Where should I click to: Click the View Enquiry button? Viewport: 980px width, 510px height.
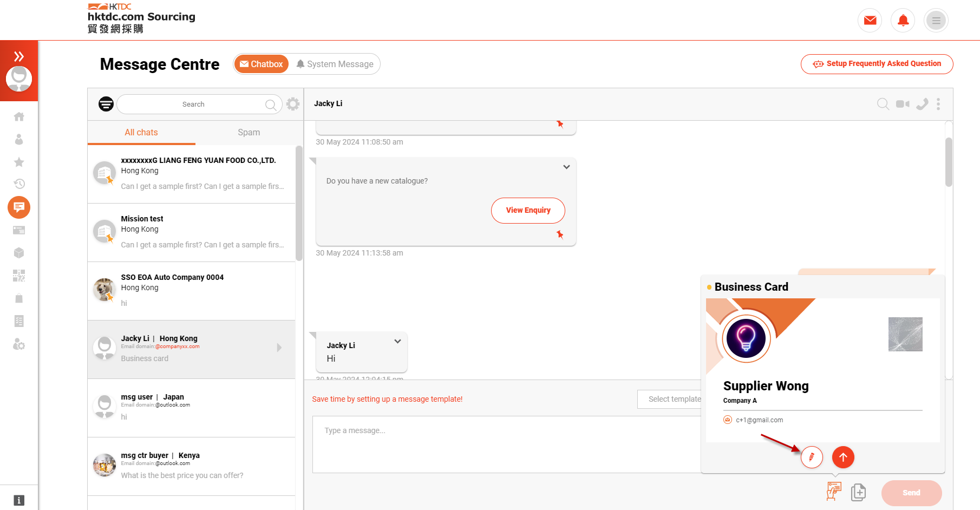tap(528, 210)
